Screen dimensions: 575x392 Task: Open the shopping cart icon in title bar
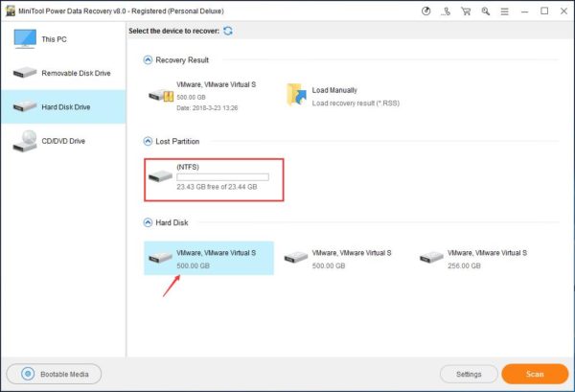(x=466, y=12)
